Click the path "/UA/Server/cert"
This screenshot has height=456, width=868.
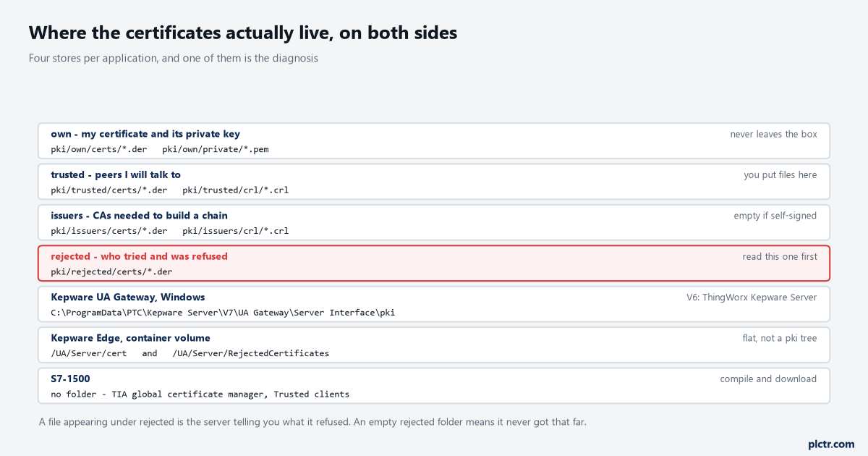tap(89, 354)
